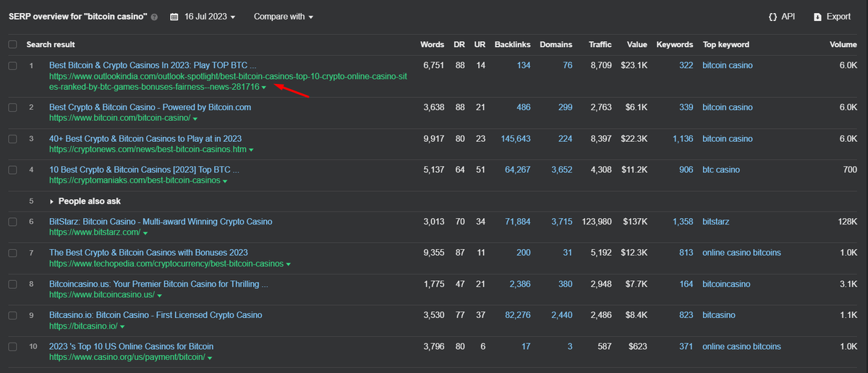Image resolution: width=868 pixels, height=373 pixels.
Task: Open the 'Best Bitcoin & Crypto Casinos In 2023' title link
Action: click(x=153, y=65)
